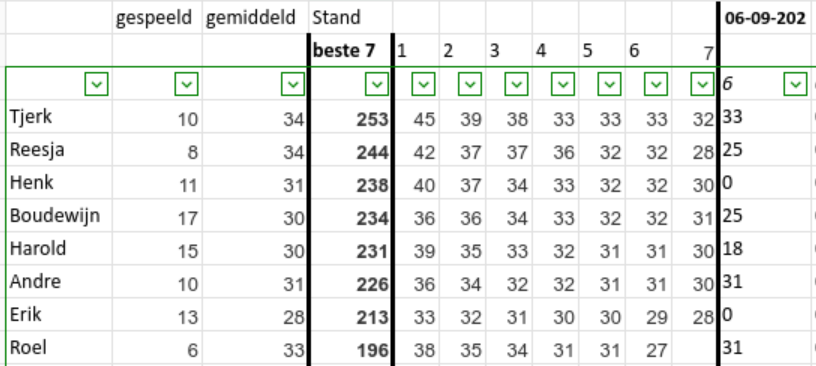816x366 pixels.
Task: Open the filter dropdown for the names column
Action: (x=96, y=84)
